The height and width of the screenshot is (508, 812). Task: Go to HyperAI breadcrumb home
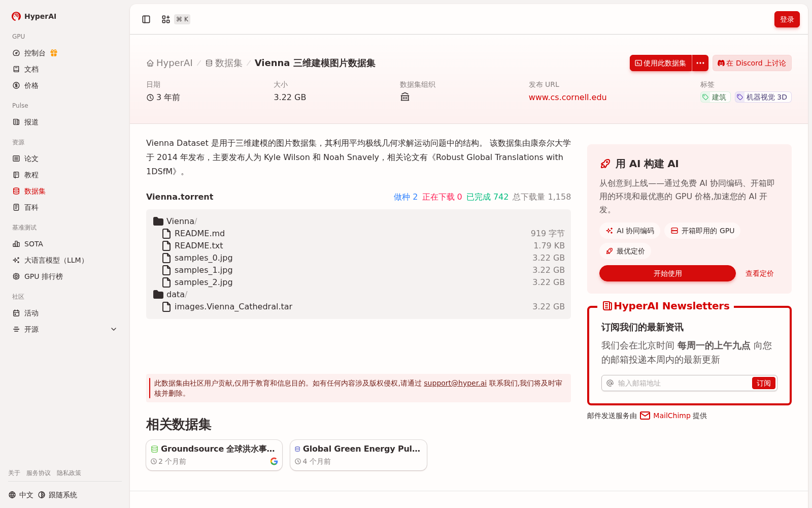(170, 63)
